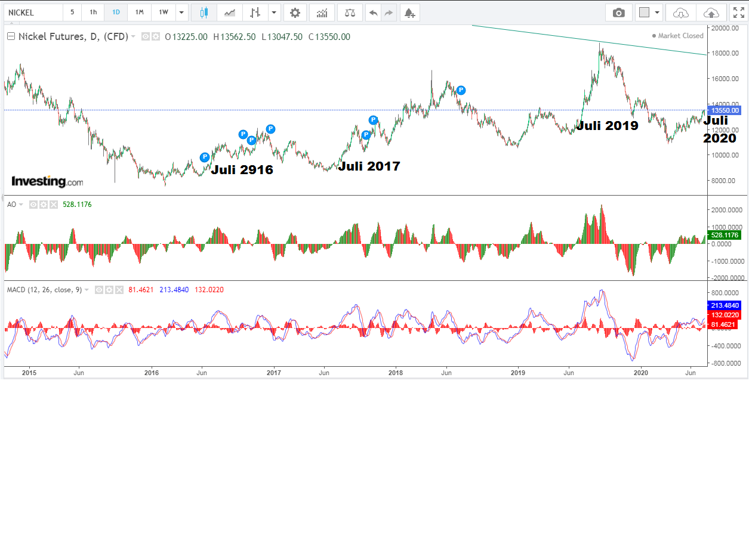
Task: Click the 2018 label on time axis
Action: pyautogui.click(x=396, y=373)
